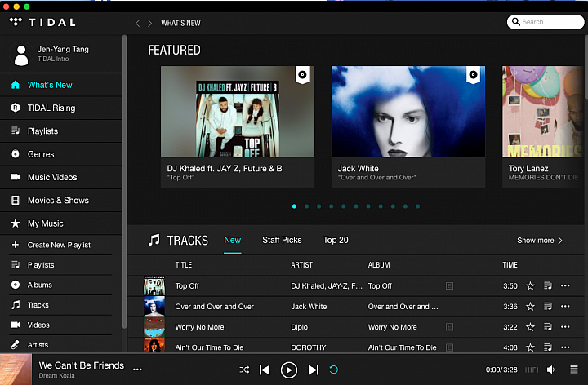The width and height of the screenshot is (588, 385).
Task: Open options for now playing track
Action: [x=138, y=370]
